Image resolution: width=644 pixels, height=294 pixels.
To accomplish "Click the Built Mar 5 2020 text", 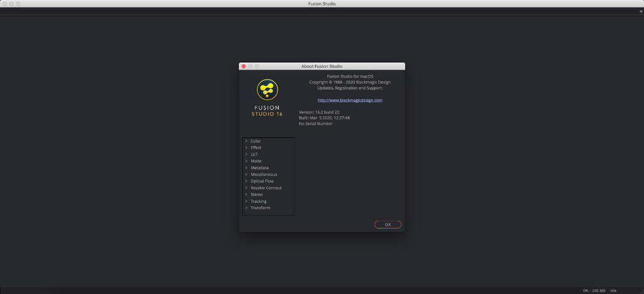I will (325, 117).
